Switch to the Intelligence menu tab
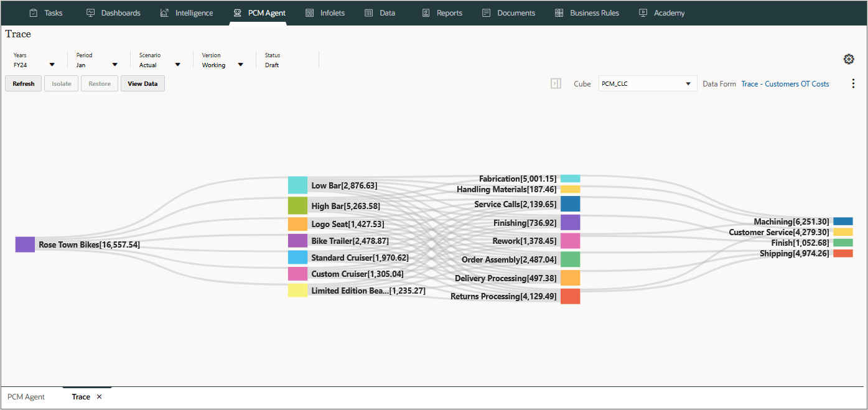 click(x=187, y=12)
